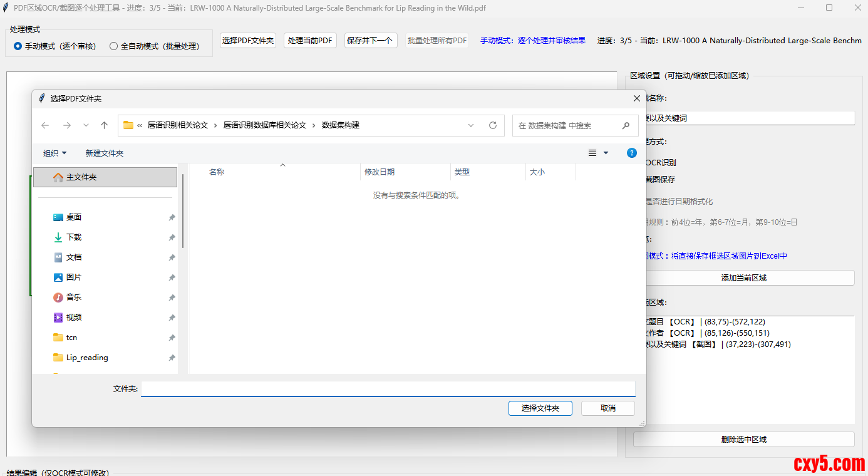Click the search magnifier icon
Viewport: 868px width, 476px height.
[x=626, y=125]
